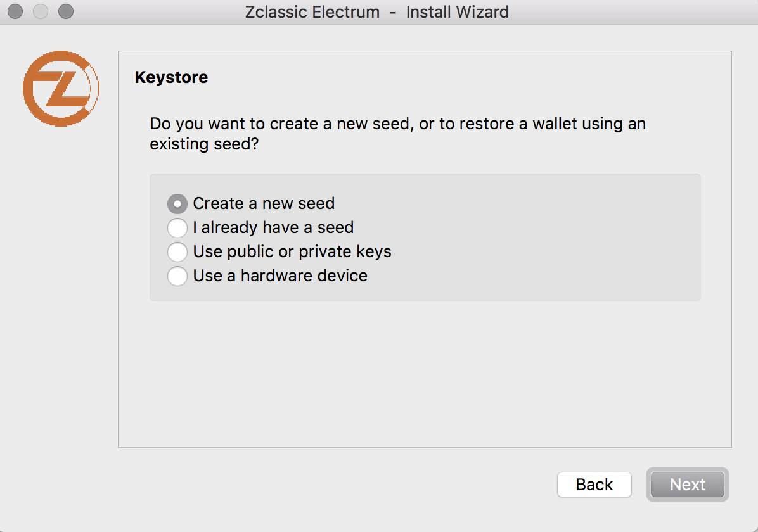Select Use public or private keys radio
Screen dimensions: 758x532
click(177, 251)
